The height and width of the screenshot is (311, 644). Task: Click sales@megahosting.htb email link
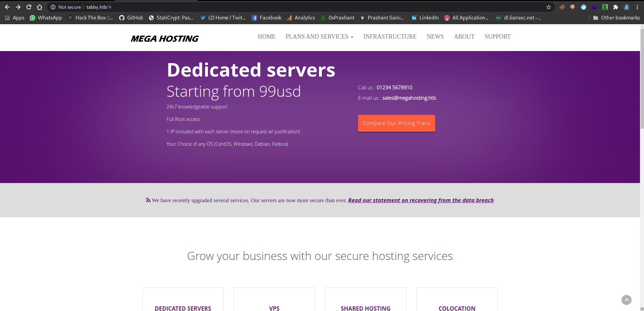[409, 98]
